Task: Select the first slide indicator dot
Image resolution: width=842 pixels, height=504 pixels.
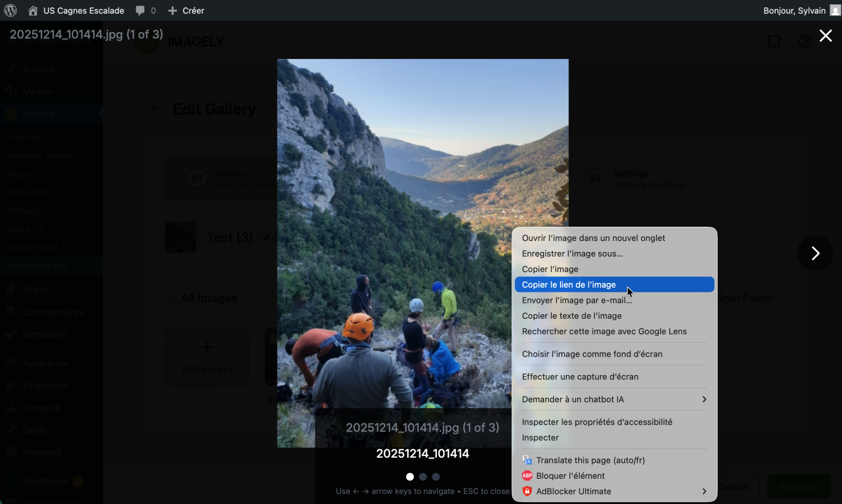Action: coord(410,477)
